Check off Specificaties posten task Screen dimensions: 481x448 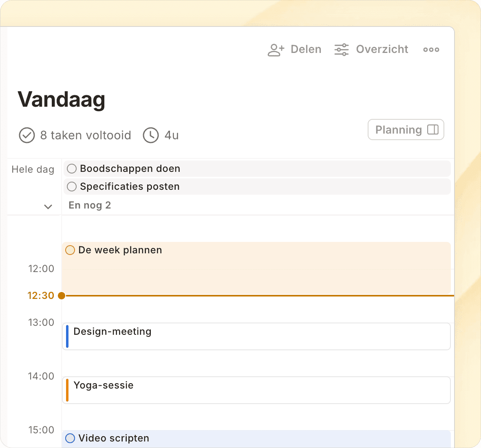(72, 187)
